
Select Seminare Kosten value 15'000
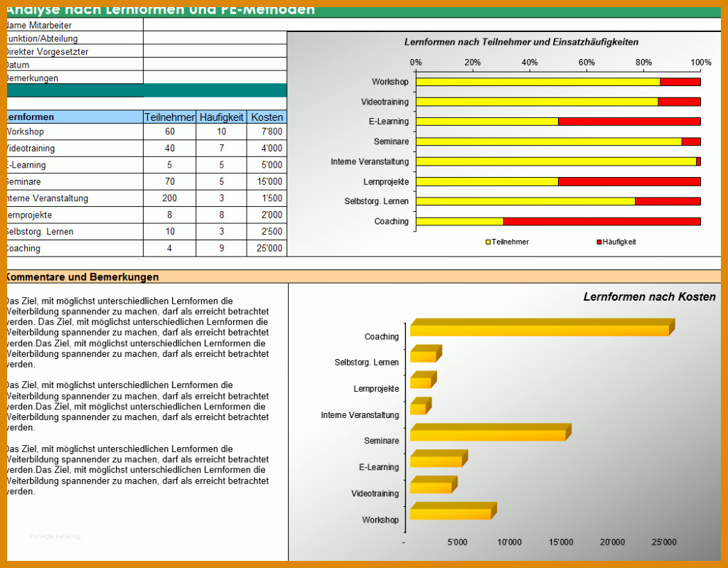tap(267, 181)
